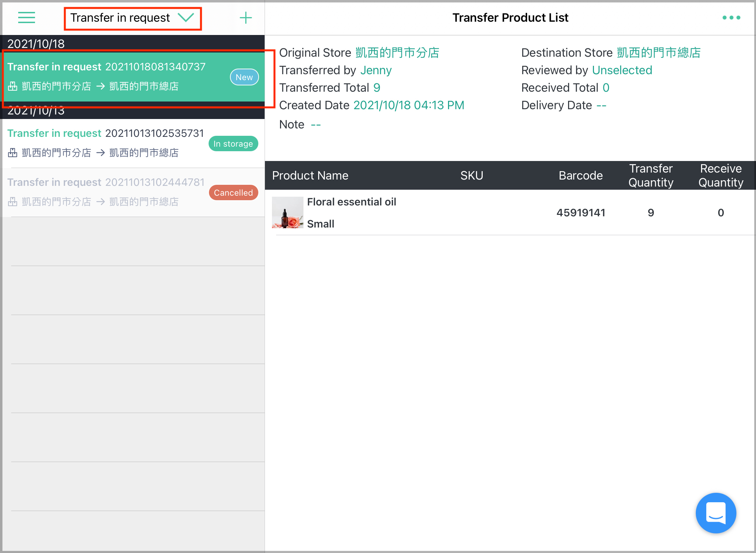Screen dimensions: 756x553
Task: Click the In storage status badge
Action: 233,143
